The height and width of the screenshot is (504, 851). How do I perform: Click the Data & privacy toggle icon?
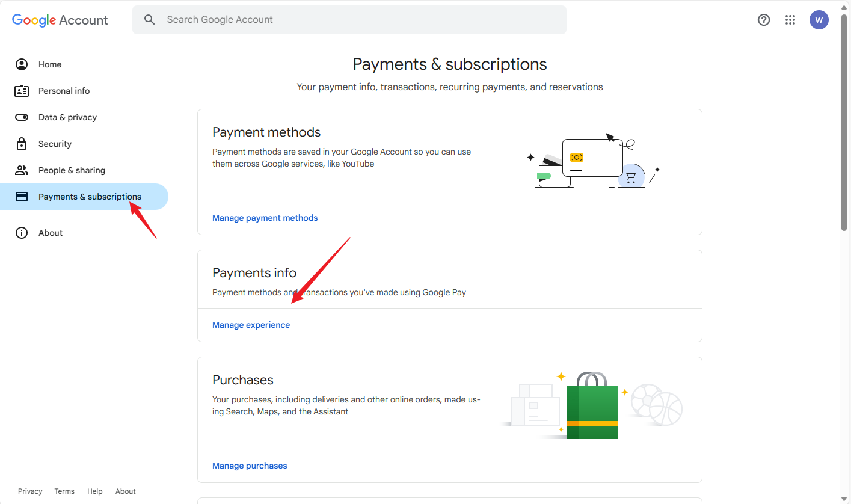coord(22,117)
